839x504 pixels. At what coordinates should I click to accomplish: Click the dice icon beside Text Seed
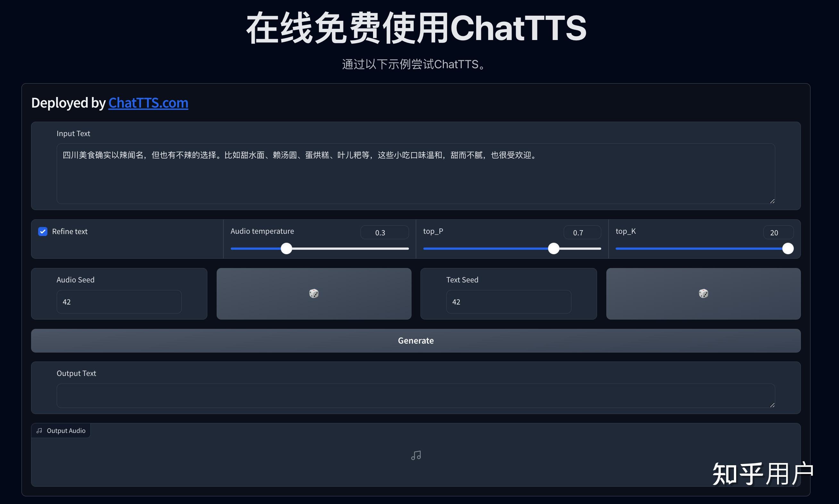703,293
